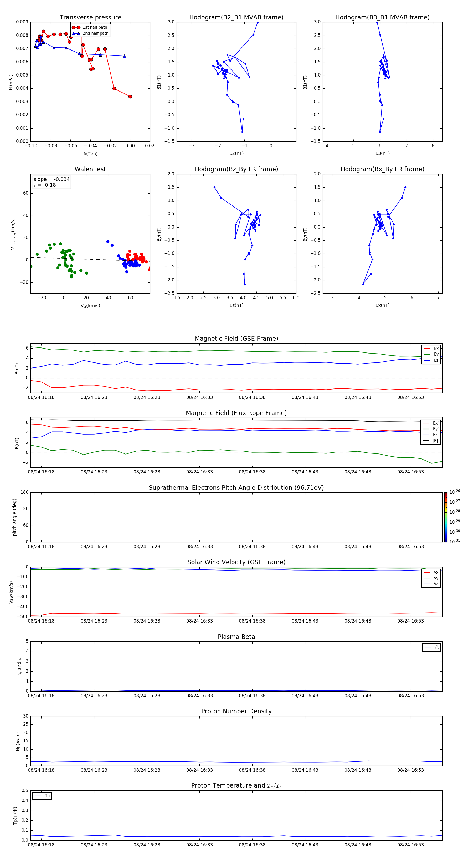Click the last red point in Transverse pressure
This screenshot has height=868, width=473.
click(x=130, y=97)
